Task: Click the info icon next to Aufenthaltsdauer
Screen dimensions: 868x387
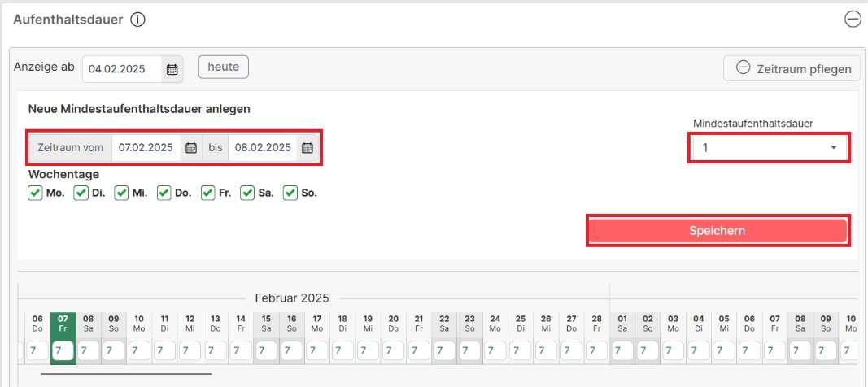Action: (x=137, y=20)
